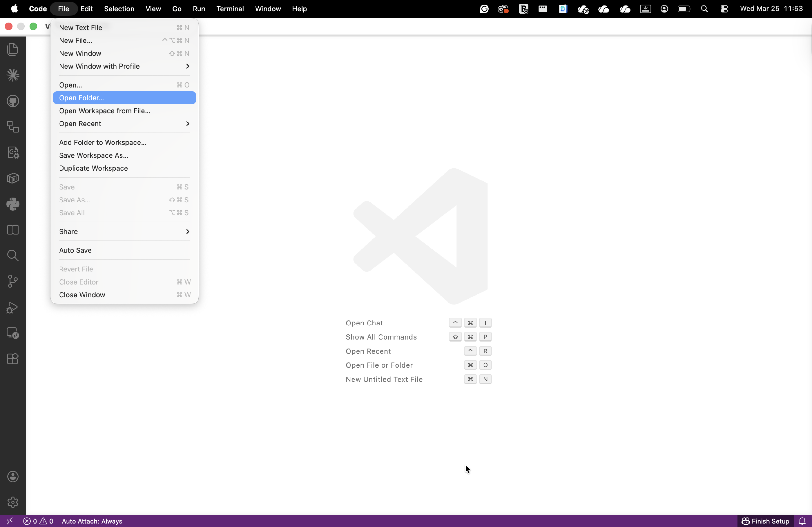
Task: Open the Explorer view in activity bar
Action: pos(13,50)
